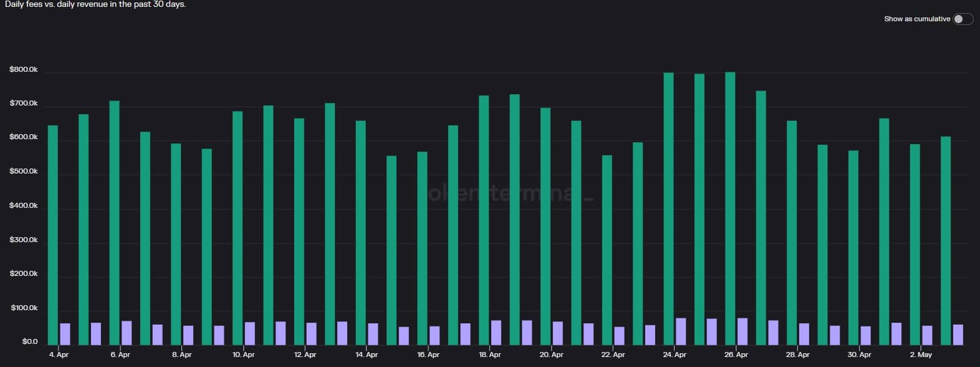
Task: Select the purple revenue bar for 24. Apr
Action: (x=681, y=331)
